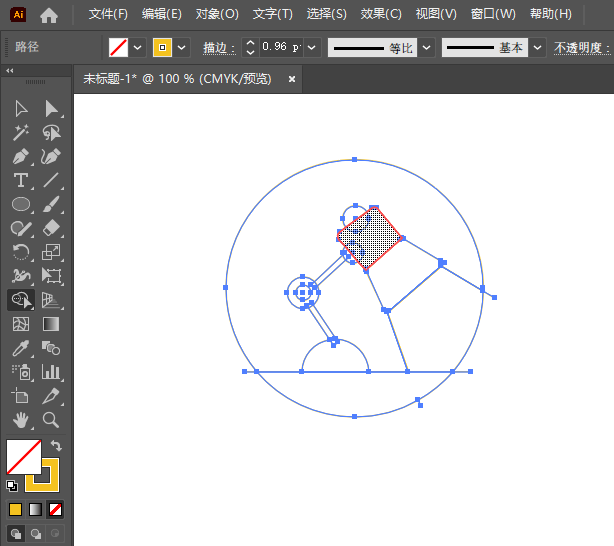Collapse the toolbar with double-arrow
This screenshot has height=546, width=614.
point(9,71)
